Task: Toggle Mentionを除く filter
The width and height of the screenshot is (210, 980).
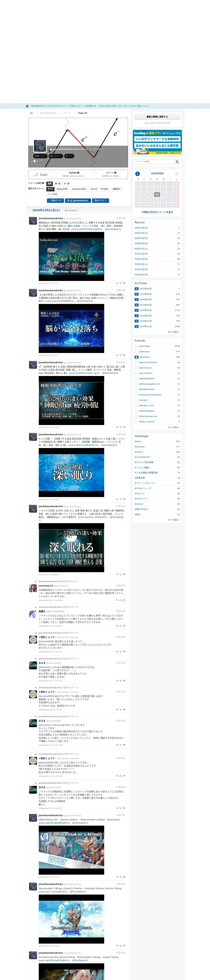Action: 79,189
